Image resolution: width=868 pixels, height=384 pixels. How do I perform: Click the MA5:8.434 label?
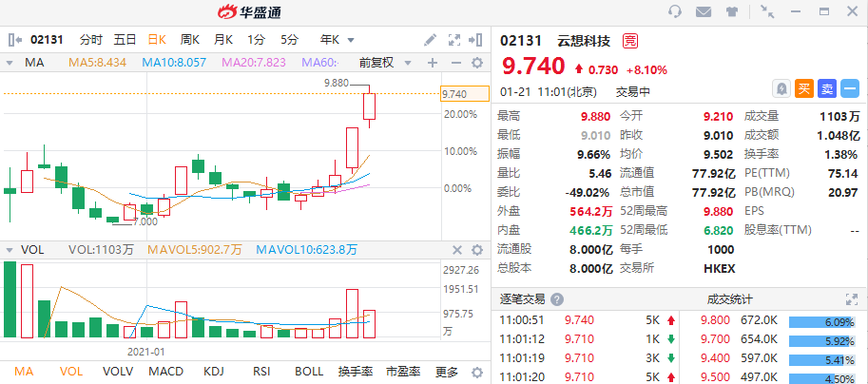click(97, 63)
